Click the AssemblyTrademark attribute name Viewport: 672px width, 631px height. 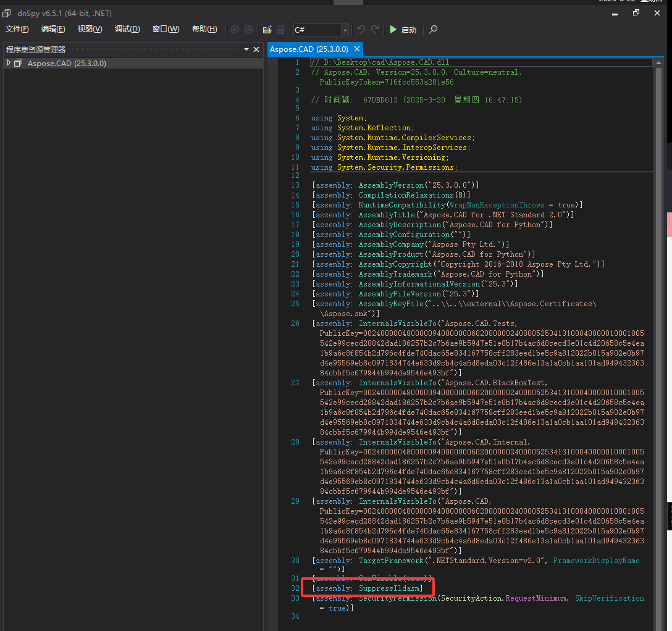point(395,274)
